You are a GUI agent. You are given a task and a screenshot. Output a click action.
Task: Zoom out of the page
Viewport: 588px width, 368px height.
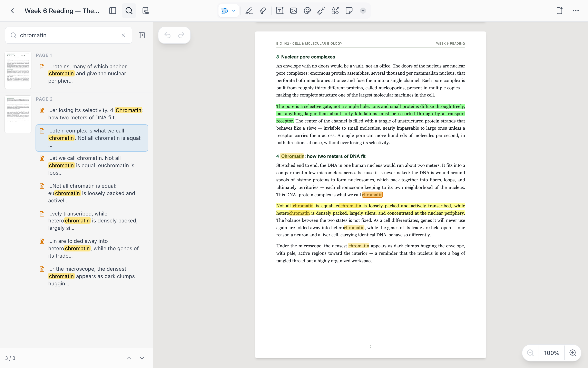tap(530, 353)
